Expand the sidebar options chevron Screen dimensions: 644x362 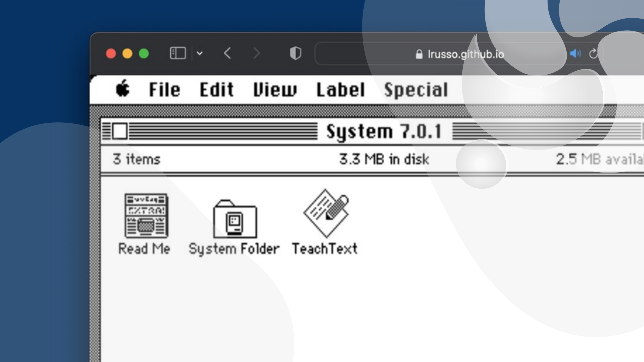199,53
